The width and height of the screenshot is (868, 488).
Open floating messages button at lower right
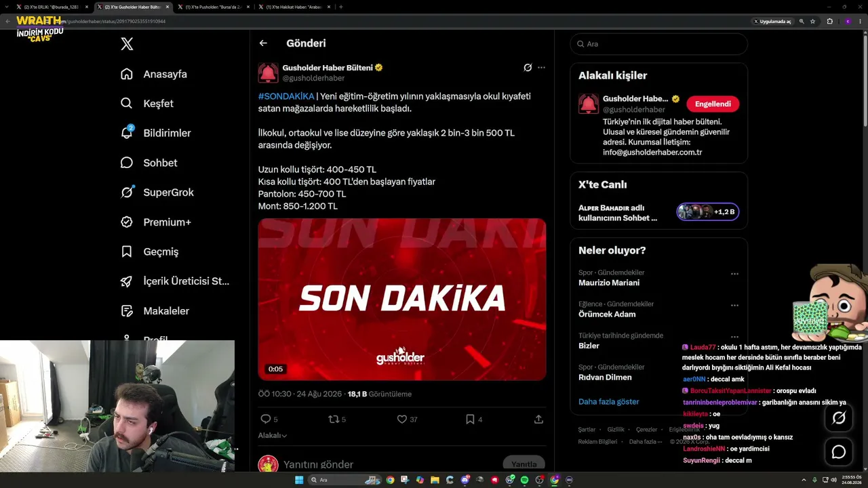839,451
